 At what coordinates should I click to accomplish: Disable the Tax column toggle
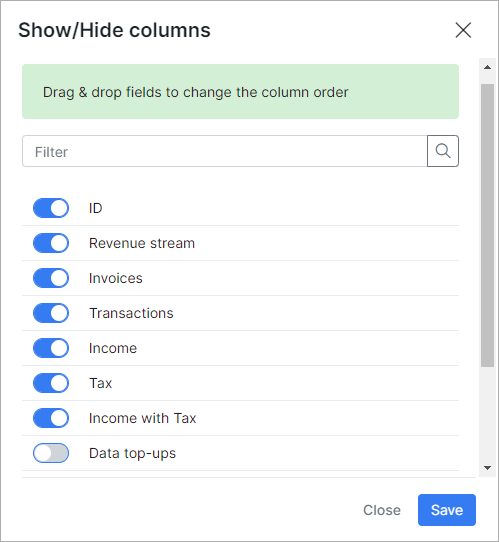pyautogui.click(x=51, y=383)
